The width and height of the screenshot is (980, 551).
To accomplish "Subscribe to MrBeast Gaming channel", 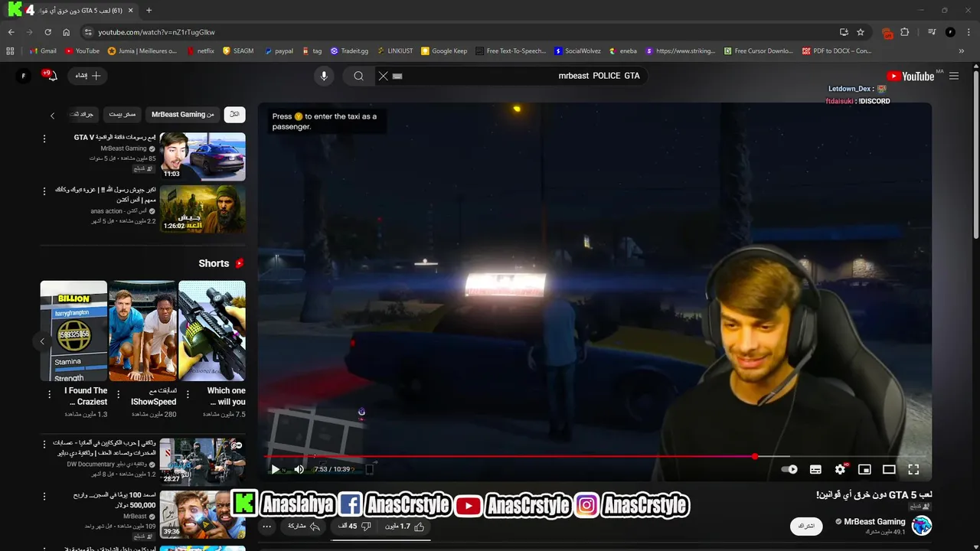I will (806, 526).
